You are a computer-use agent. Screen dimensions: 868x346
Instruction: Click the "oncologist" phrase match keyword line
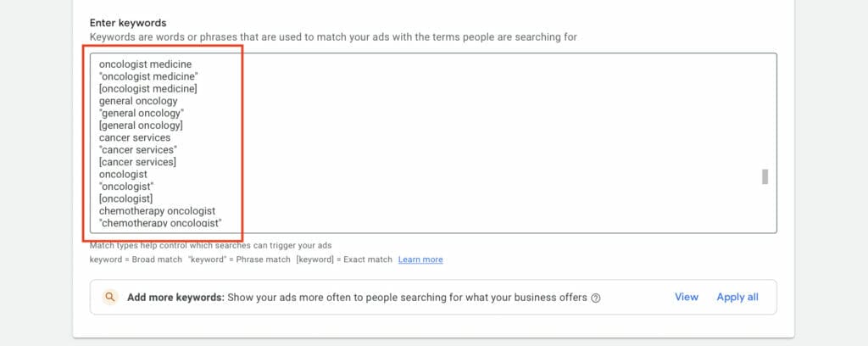pos(127,186)
